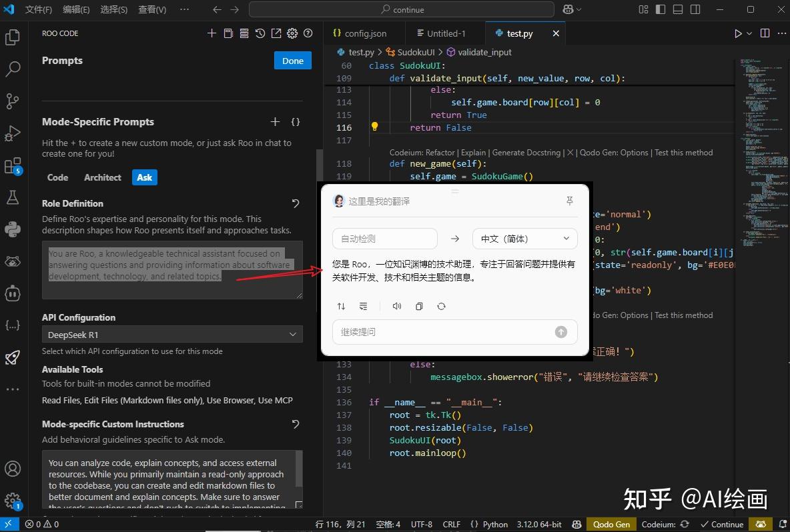
Task: Open Source Control in the activity bar
Action: coord(13,101)
